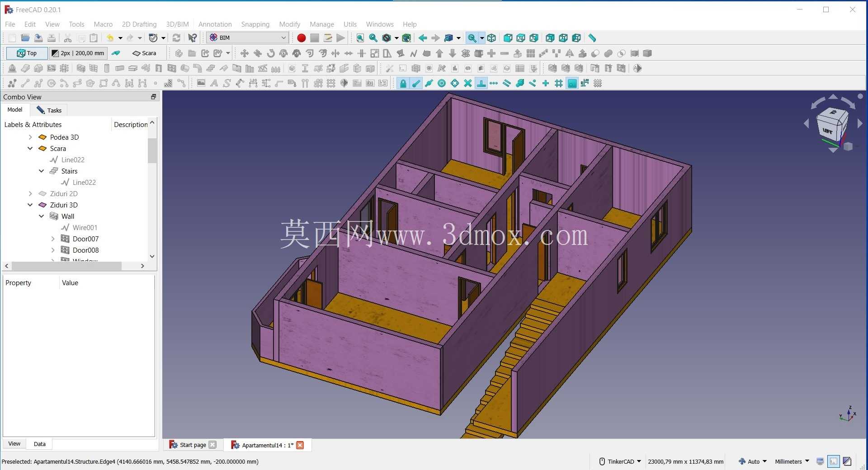Screen dimensions: 868x470
Task: Toggle snap to endpoint
Action: [416, 83]
